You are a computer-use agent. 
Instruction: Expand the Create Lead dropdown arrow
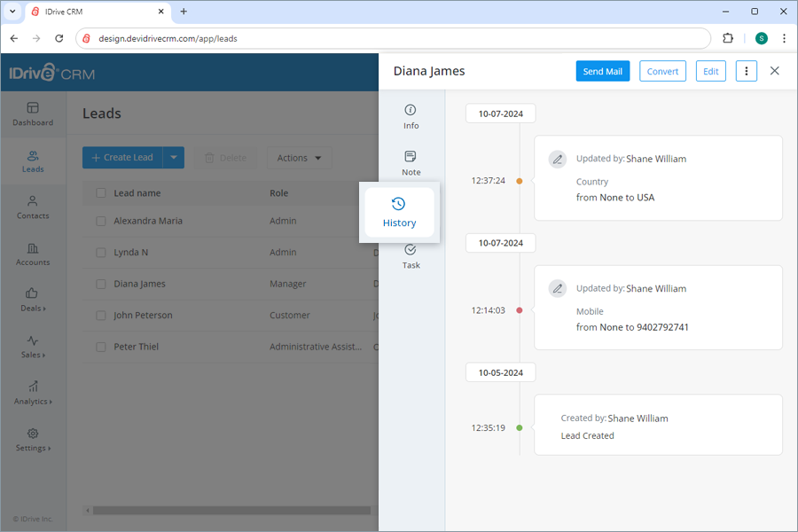coord(173,157)
